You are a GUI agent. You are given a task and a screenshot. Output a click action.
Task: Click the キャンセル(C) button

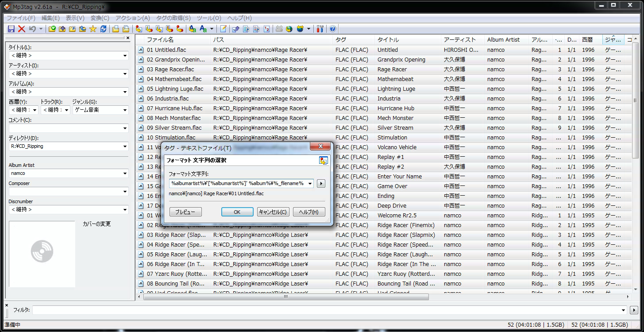click(x=273, y=212)
